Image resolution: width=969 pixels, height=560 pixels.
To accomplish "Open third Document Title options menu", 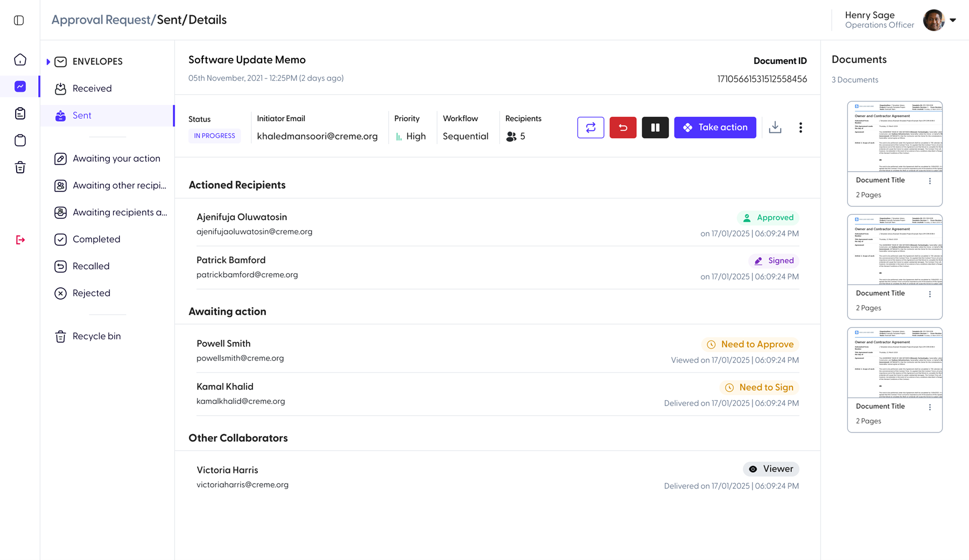I will point(930,407).
